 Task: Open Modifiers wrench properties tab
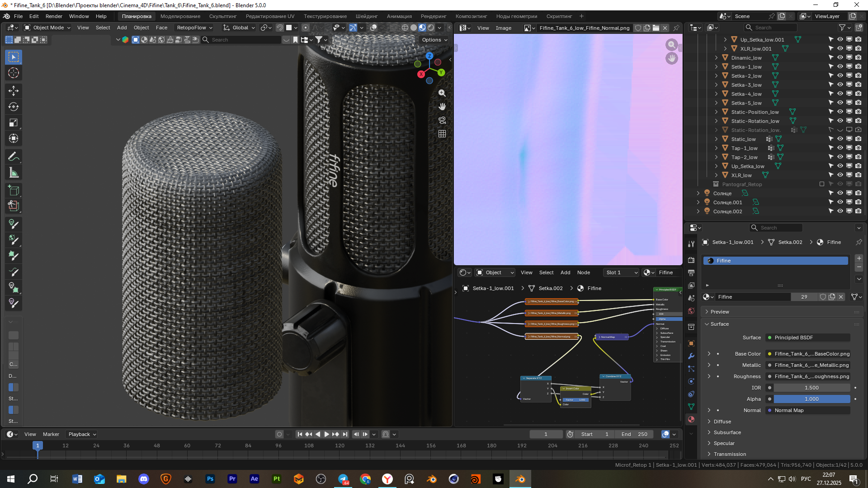pos(691,356)
